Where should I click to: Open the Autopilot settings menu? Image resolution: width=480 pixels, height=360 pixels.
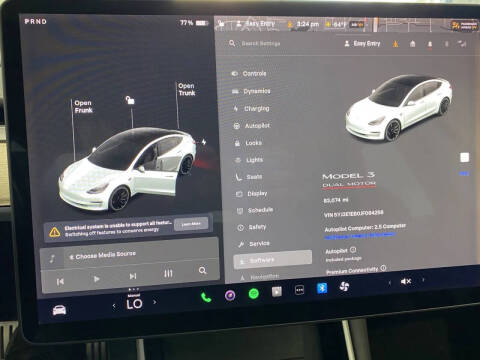coord(252,126)
